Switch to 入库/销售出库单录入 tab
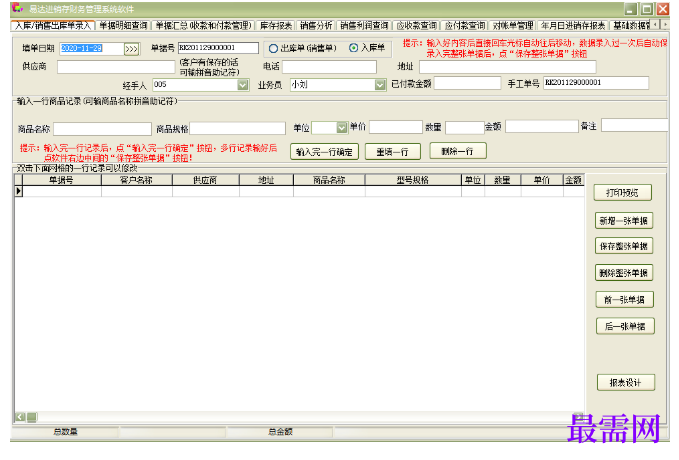The height and width of the screenshot is (460, 679). pyautogui.click(x=52, y=26)
